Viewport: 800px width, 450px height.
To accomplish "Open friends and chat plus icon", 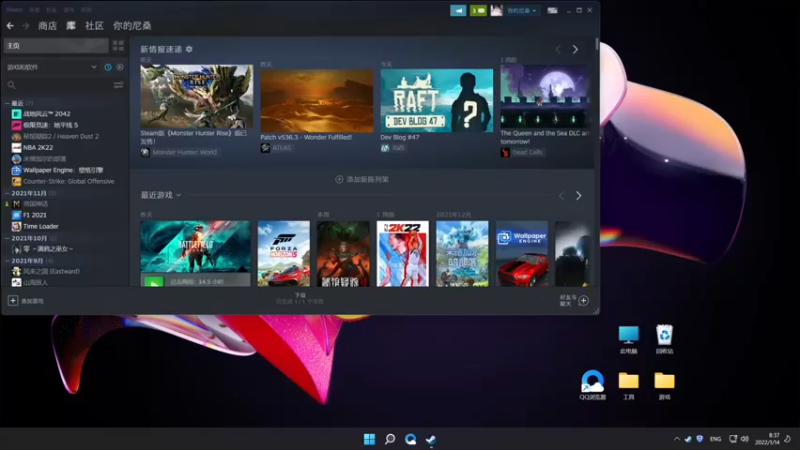I will [584, 301].
